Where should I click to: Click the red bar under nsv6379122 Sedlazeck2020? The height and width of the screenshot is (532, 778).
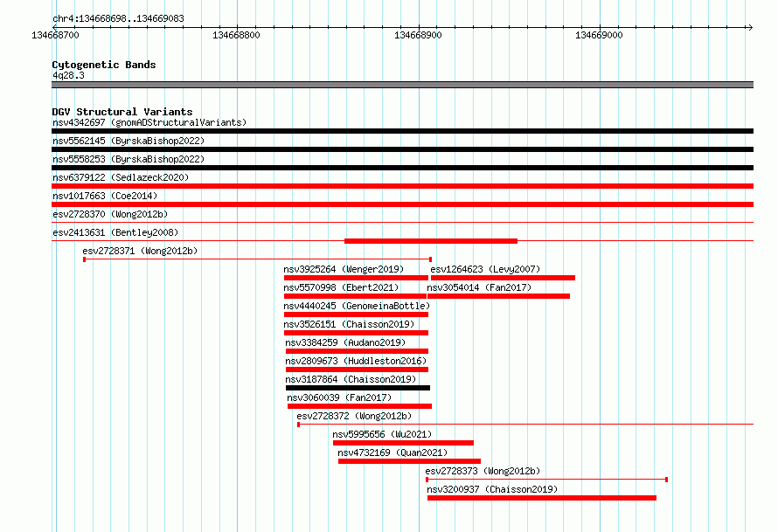coord(402,186)
